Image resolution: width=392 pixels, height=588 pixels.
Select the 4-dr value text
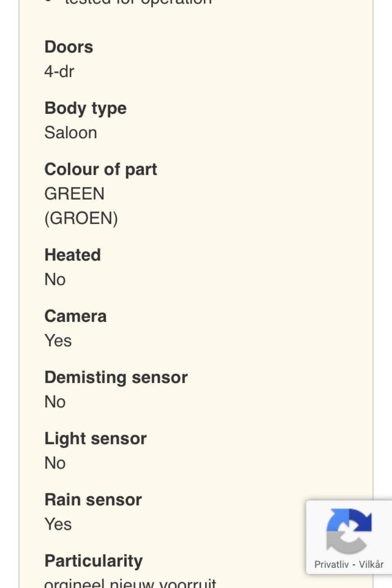[x=59, y=71]
